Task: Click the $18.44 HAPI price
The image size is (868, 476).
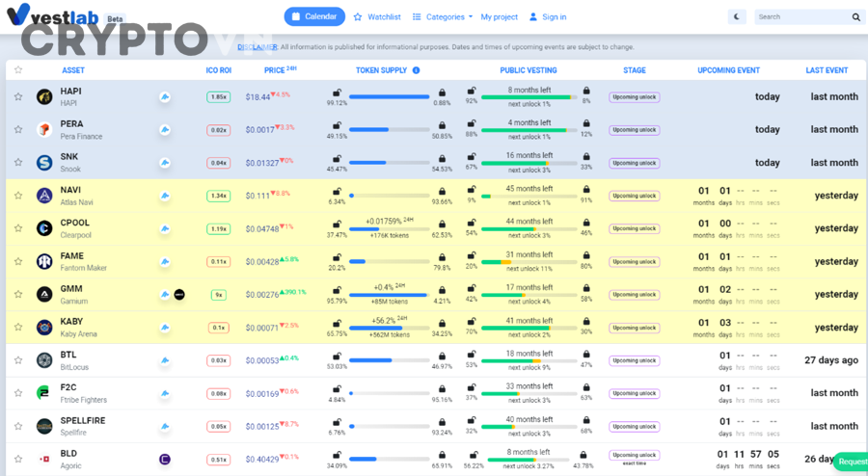Action: 258,96
